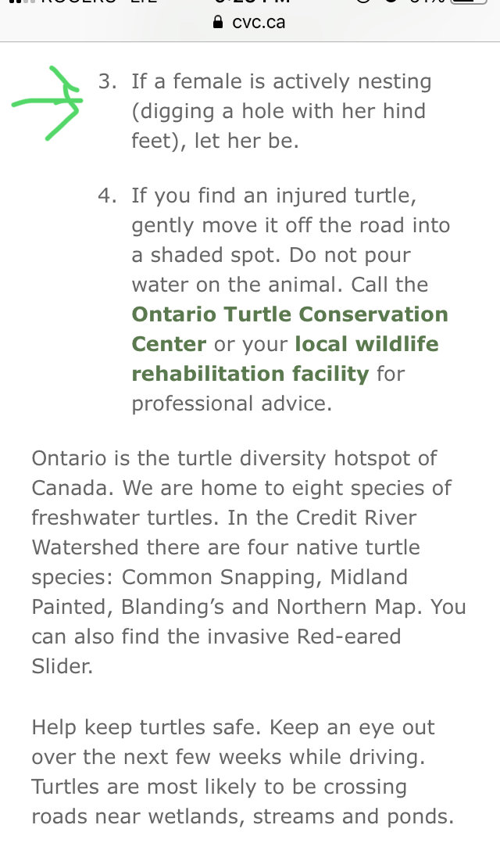Click the green hand-drawn arrow annotation
This screenshot has width=500, height=868.
pyautogui.click(x=47, y=103)
